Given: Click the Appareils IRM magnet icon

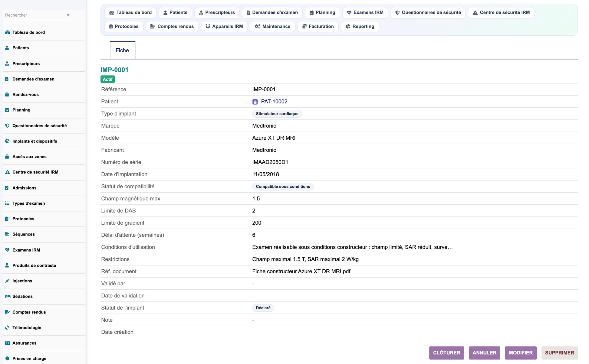Looking at the screenshot, I should 208,26.
